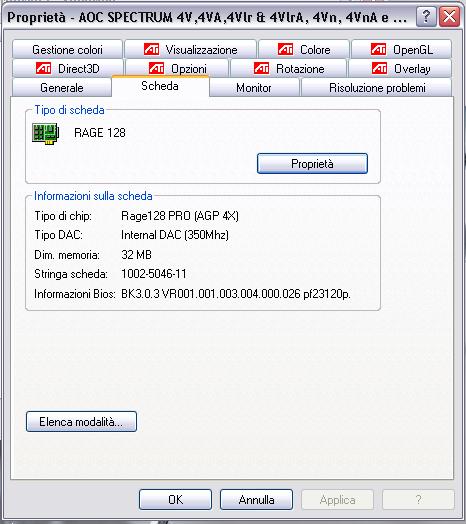Close the Proprietà dialog window

449,16
